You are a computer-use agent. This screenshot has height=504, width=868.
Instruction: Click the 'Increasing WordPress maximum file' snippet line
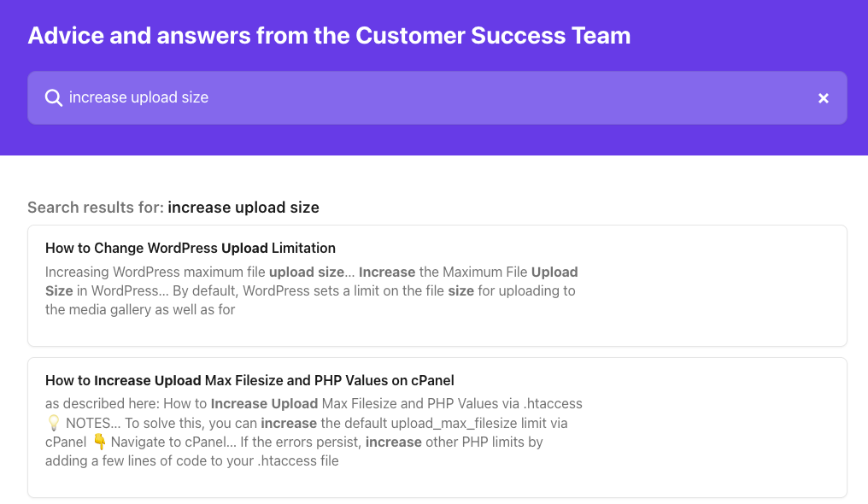pos(156,273)
